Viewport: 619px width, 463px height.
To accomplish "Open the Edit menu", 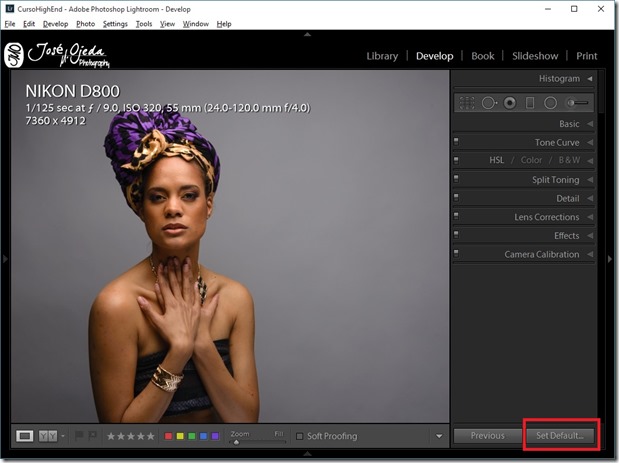I will tap(29, 24).
